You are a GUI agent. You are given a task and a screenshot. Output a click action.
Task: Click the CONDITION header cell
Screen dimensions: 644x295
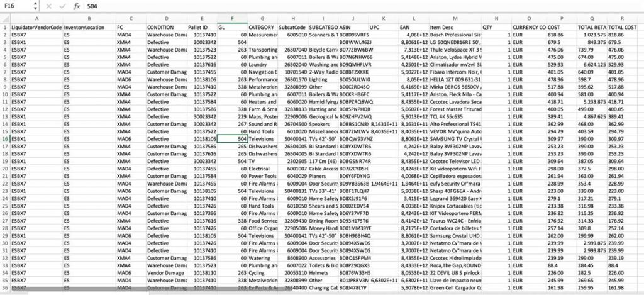166,28
